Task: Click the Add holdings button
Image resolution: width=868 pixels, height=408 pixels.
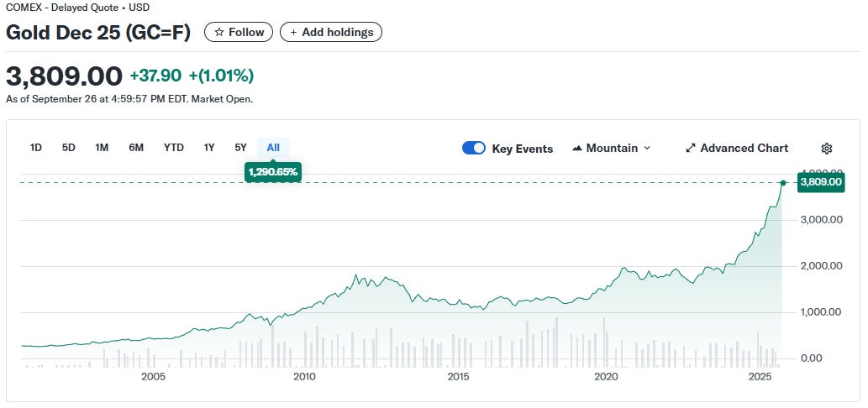Action: pyautogui.click(x=331, y=33)
